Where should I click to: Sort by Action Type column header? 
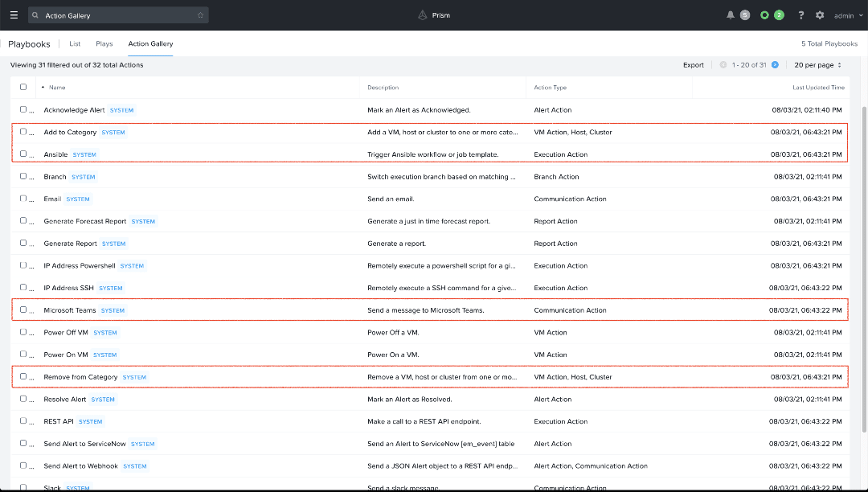550,88
